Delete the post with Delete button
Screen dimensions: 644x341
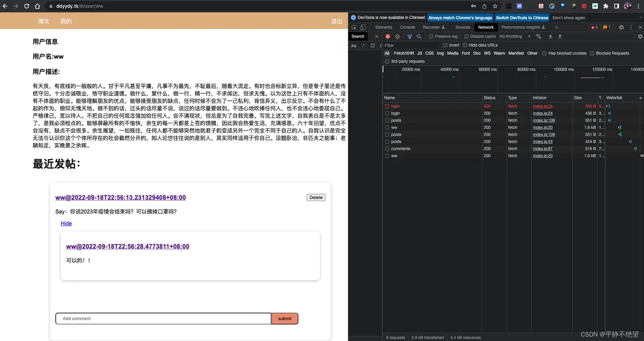pos(316,197)
